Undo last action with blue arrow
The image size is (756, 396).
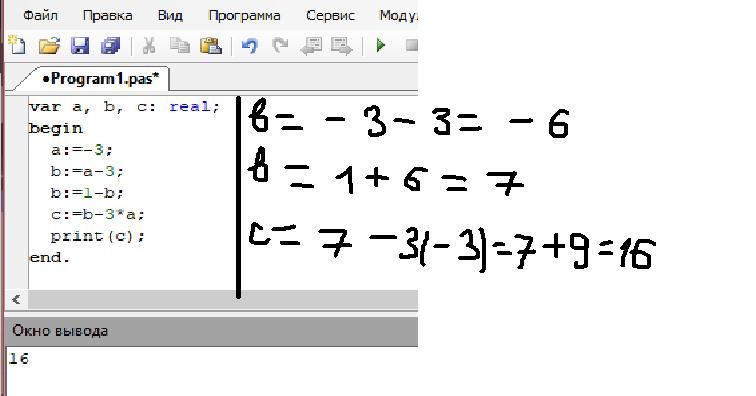(250, 46)
